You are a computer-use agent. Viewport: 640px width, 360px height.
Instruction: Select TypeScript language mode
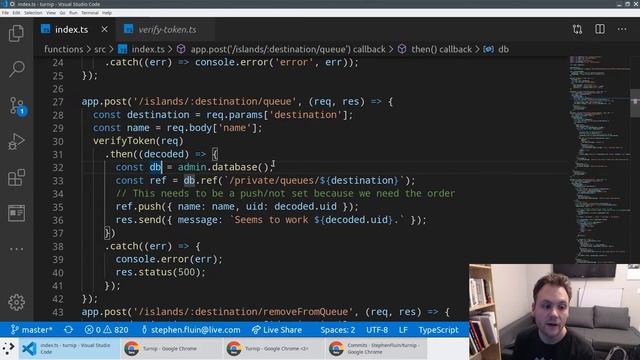coord(438,329)
